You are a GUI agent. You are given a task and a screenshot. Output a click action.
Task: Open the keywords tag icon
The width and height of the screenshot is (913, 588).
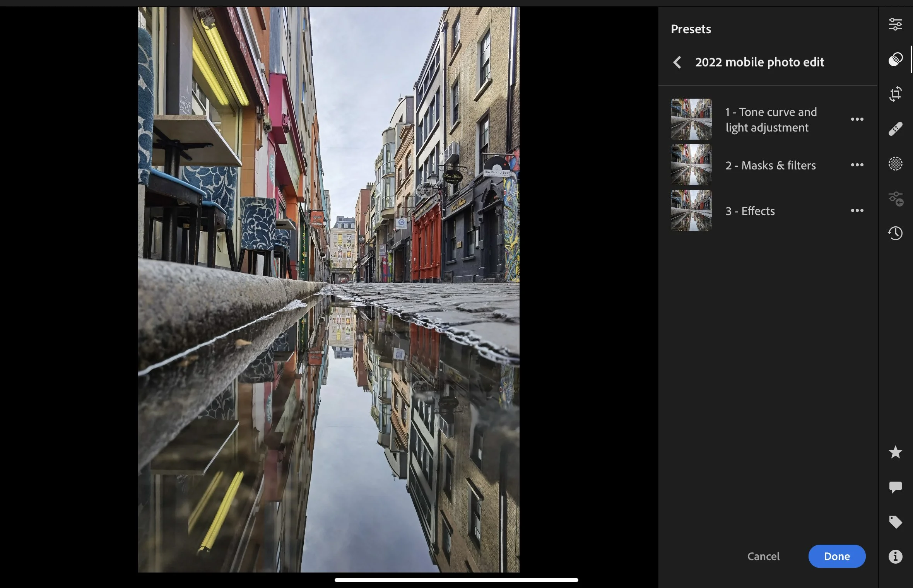[895, 522]
